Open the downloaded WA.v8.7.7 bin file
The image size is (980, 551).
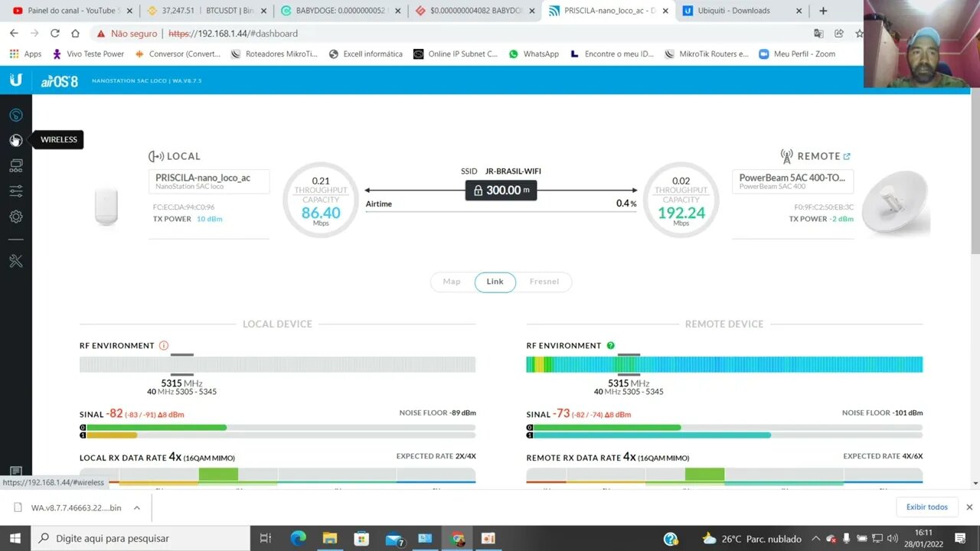(76, 507)
